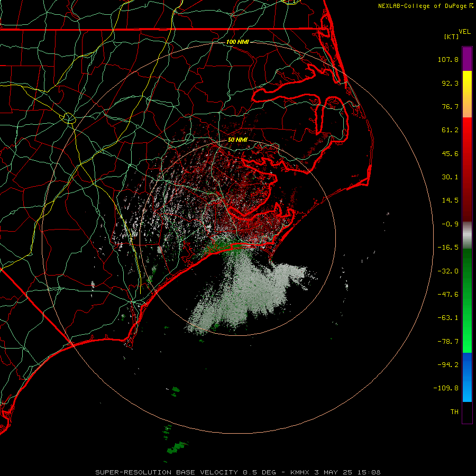This screenshot has width=476, height=476.
Task: Click the VEL legend title
Action: tap(464, 31)
